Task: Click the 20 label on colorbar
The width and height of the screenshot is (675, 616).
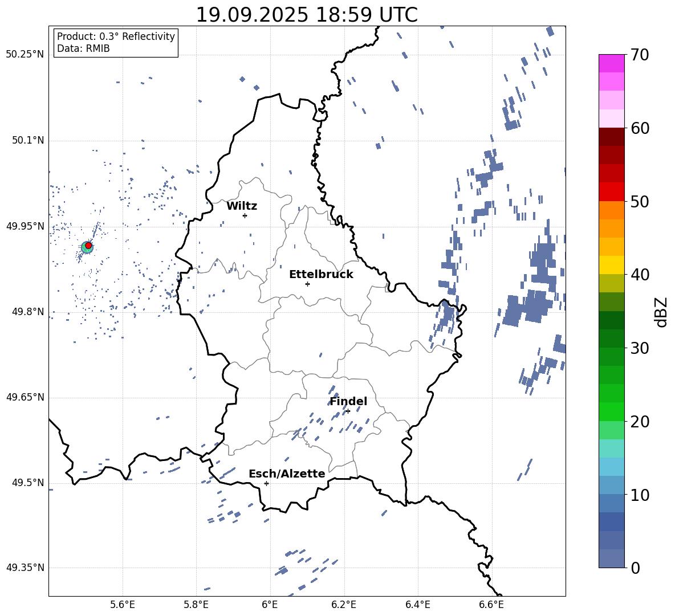Action: coord(640,422)
